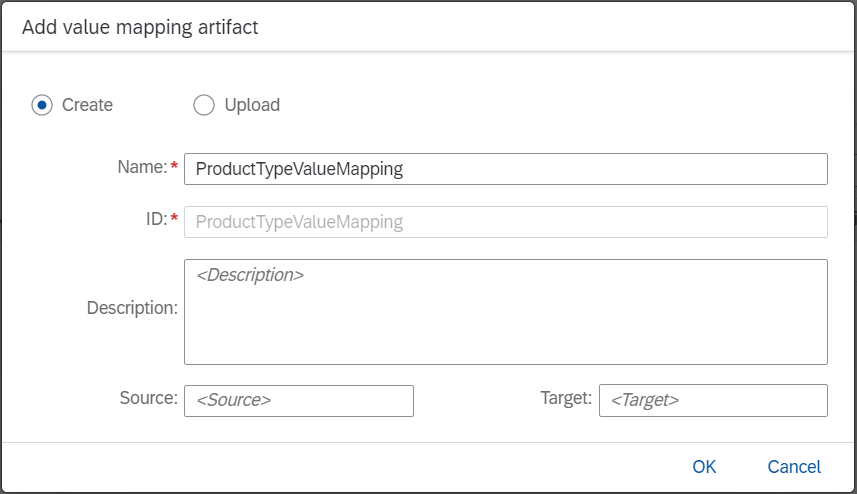This screenshot has height=494, width=857.
Task: Dismiss the dialog with Cancel
Action: (x=794, y=467)
